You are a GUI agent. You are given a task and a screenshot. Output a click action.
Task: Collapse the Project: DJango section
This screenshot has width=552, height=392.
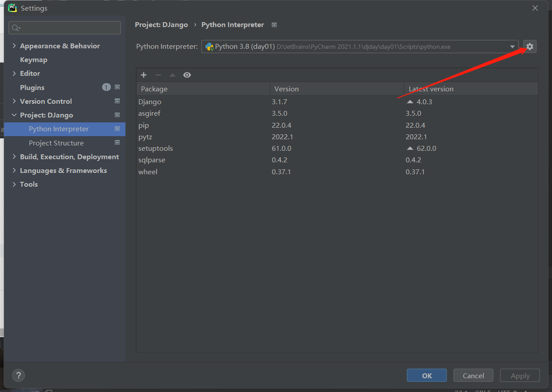coord(14,115)
